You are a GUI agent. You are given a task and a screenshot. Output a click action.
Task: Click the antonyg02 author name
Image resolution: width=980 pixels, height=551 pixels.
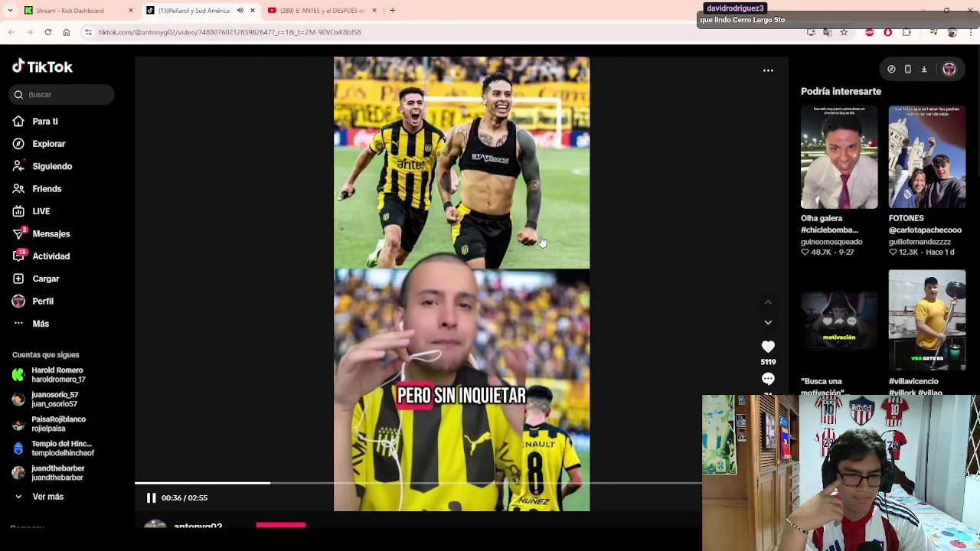pyautogui.click(x=198, y=526)
